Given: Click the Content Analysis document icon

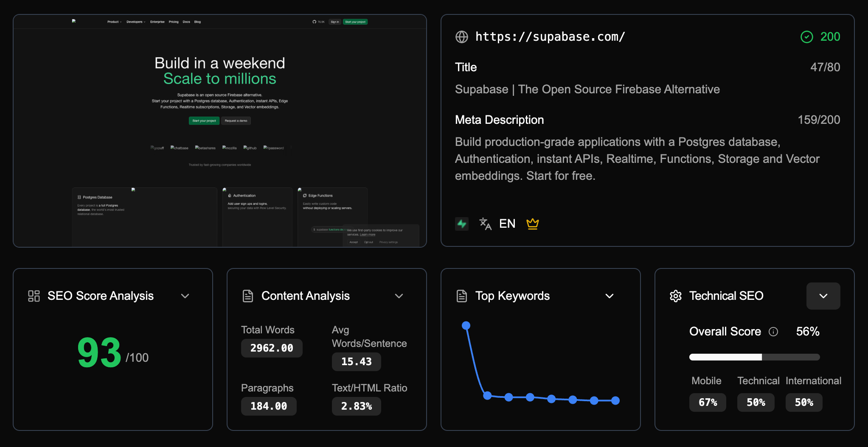Looking at the screenshot, I should [248, 296].
